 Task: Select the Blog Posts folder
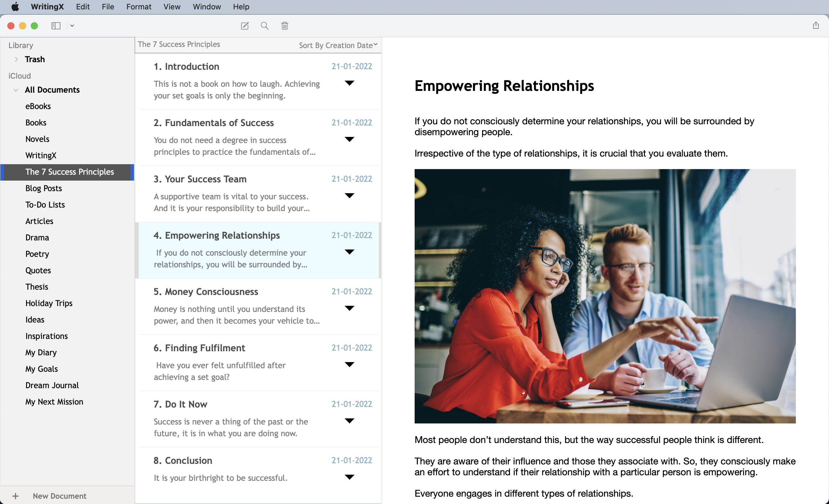(x=44, y=189)
